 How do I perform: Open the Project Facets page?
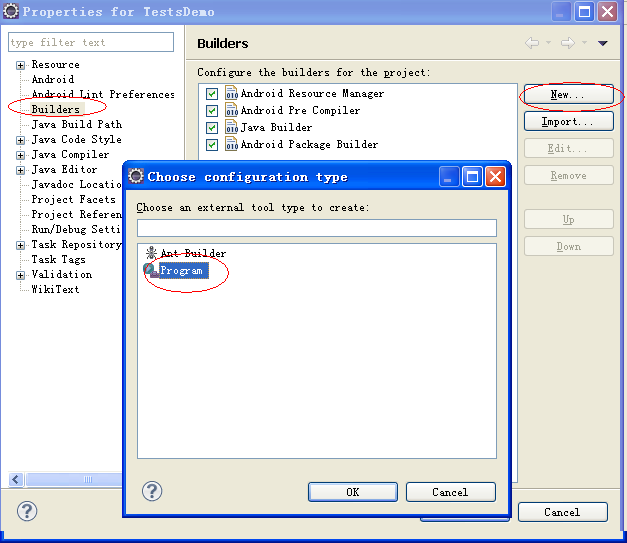(74, 199)
